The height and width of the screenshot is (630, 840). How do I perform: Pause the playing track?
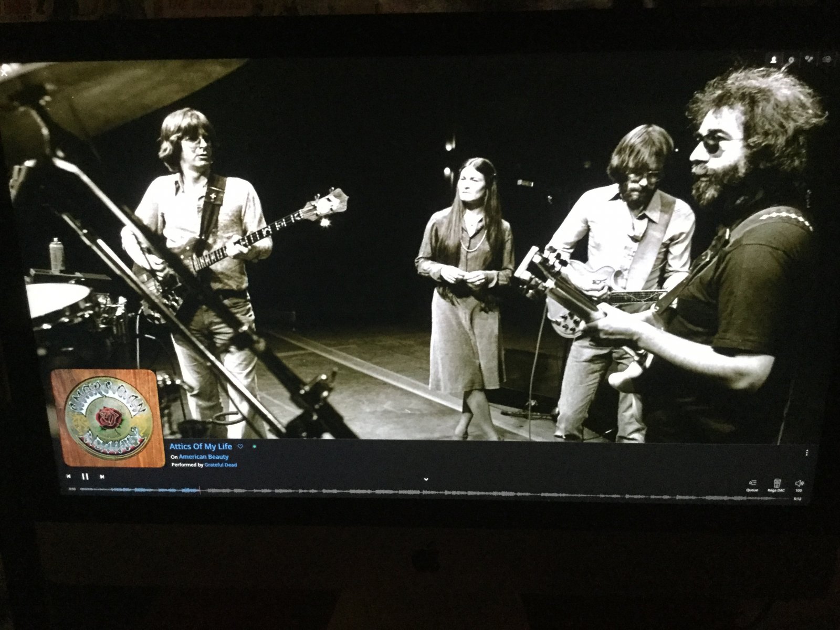pos(85,477)
